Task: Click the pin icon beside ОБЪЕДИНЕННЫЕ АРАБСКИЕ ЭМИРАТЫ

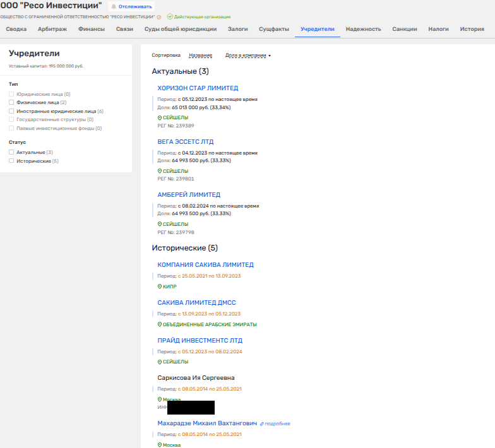Action: [159, 324]
